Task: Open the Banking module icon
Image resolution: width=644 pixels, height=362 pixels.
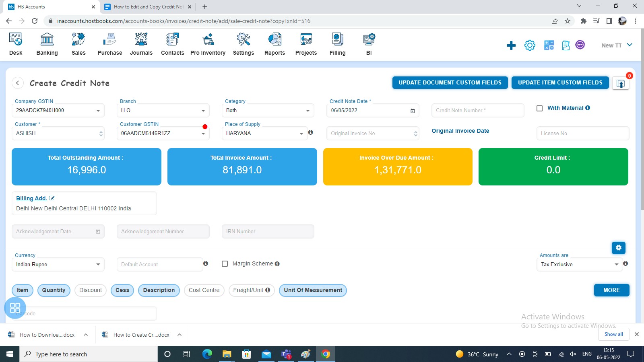Action: point(47,39)
